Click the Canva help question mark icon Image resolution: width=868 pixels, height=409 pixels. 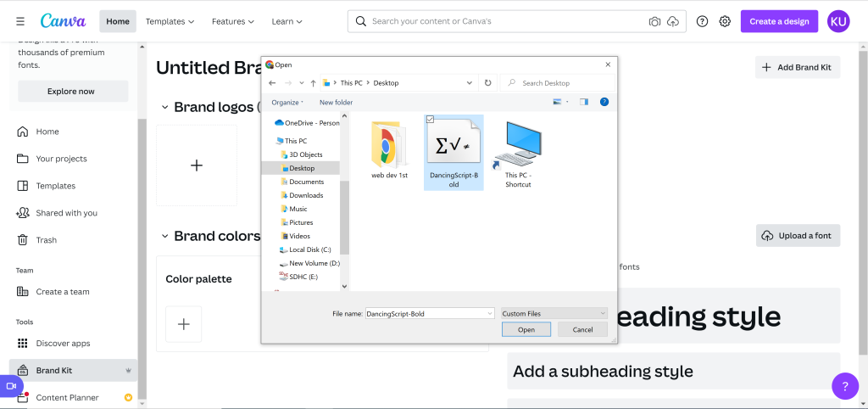pos(702,21)
